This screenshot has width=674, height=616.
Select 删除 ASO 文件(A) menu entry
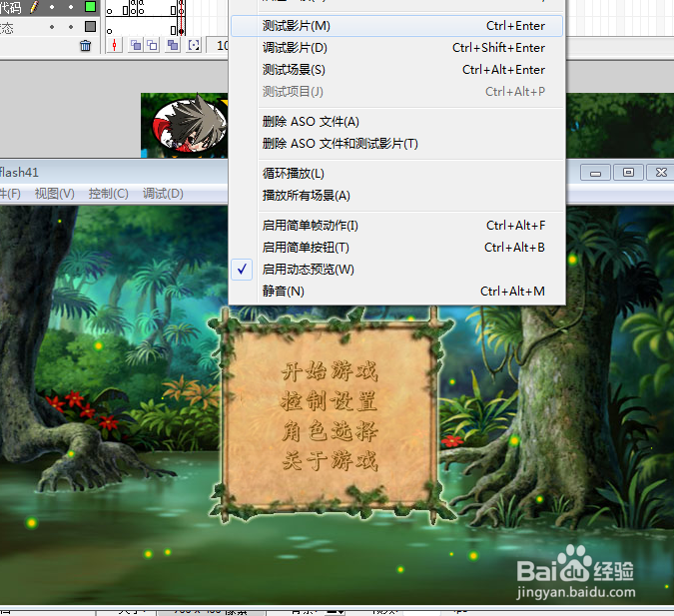click(x=396, y=122)
